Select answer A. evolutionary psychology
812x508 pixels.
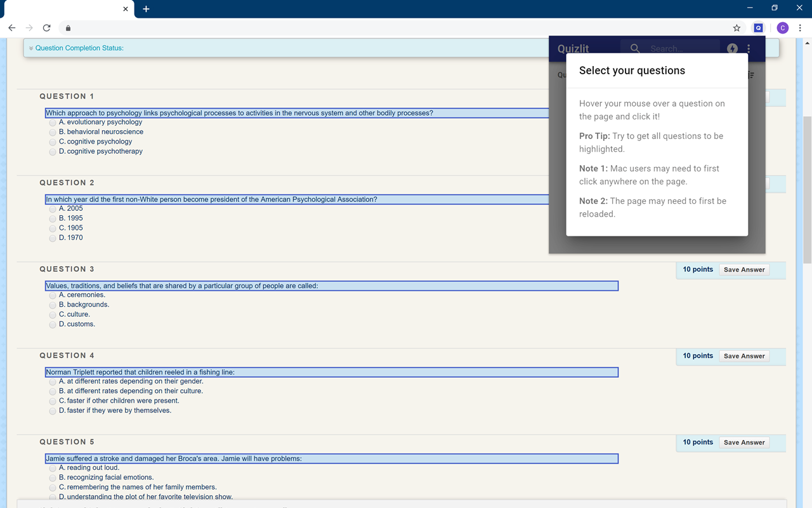[53, 123]
